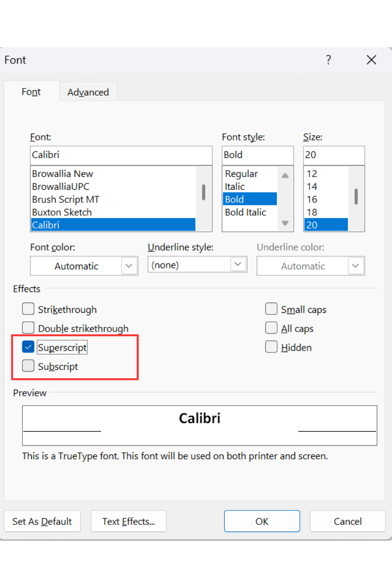
Task: Click the font style list up arrow
Action: (x=285, y=175)
